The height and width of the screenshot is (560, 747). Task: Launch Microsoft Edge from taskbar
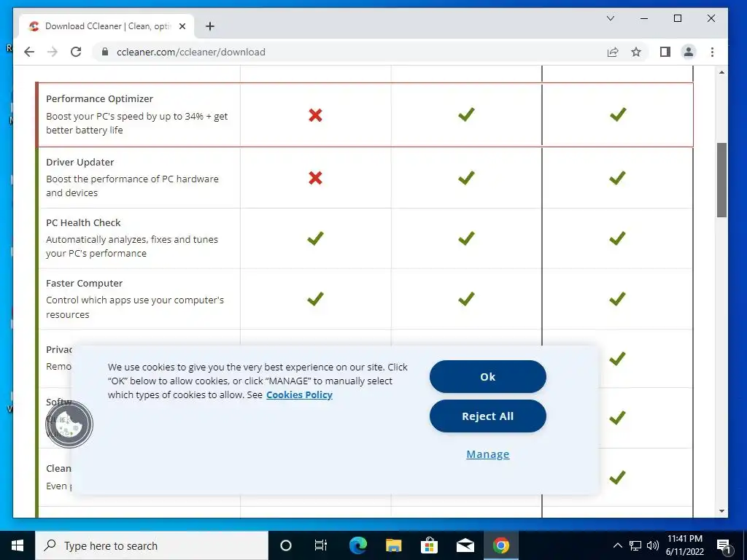357,545
